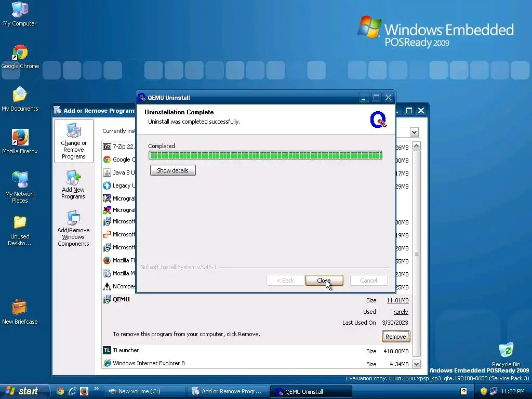Launch Chrome from quick launch bar
The height and width of the screenshot is (399, 532).
(x=60, y=391)
